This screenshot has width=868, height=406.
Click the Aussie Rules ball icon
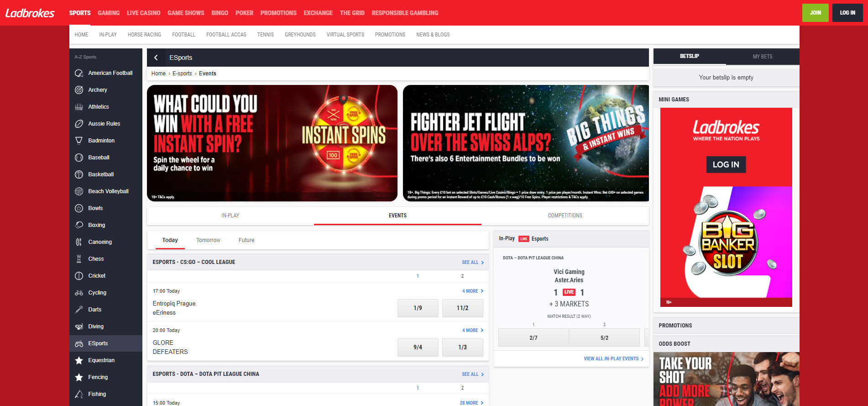pos(79,124)
